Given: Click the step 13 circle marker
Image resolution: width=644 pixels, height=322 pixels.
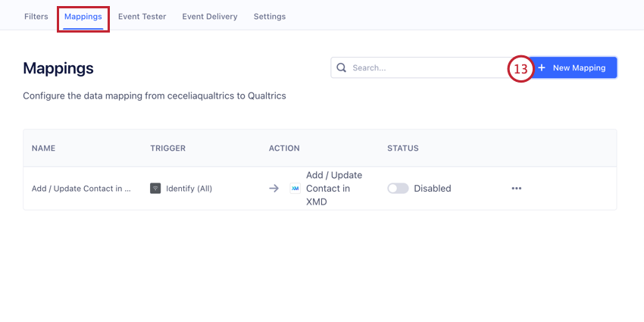Looking at the screenshot, I should [521, 68].
